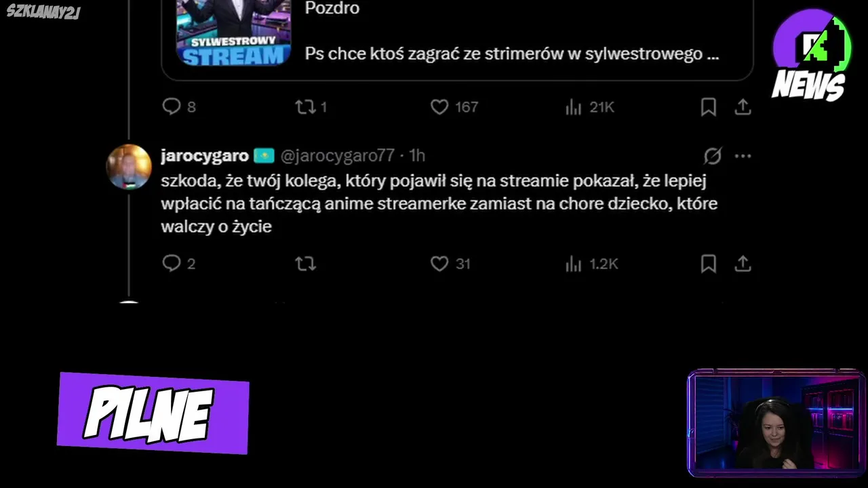Image resolution: width=868 pixels, height=488 pixels.
Task: Open the Sylwestrowy Stream thumbnail image
Action: [x=233, y=33]
